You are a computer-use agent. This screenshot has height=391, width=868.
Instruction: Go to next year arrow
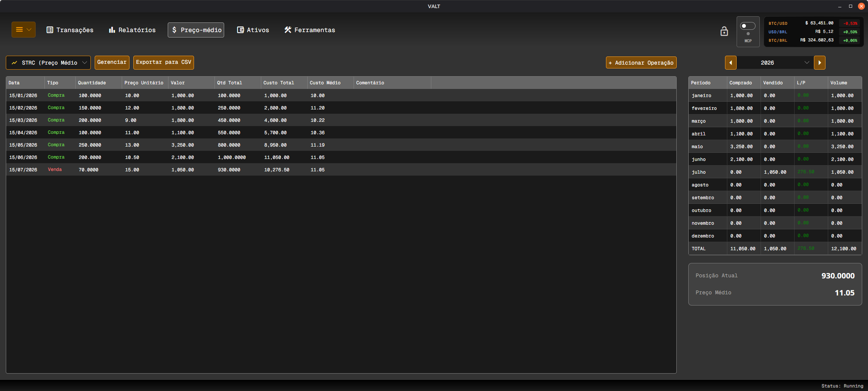pyautogui.click(x=819, y=63)
